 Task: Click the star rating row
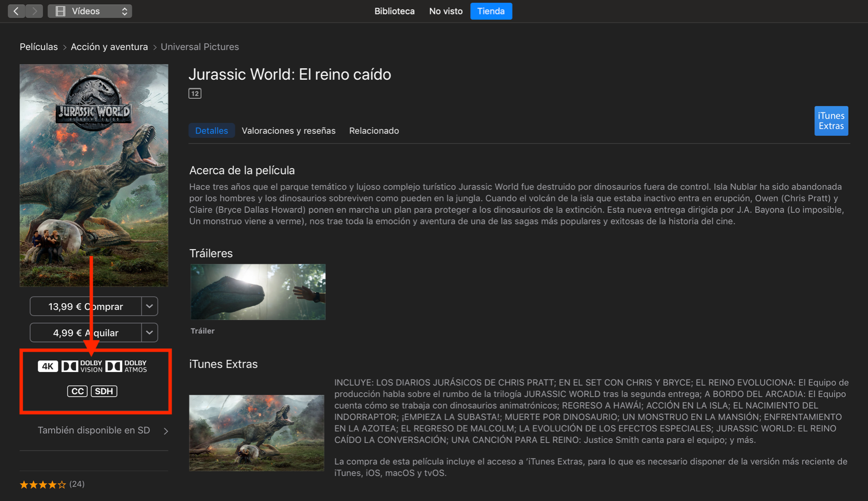tap(43, 485)
